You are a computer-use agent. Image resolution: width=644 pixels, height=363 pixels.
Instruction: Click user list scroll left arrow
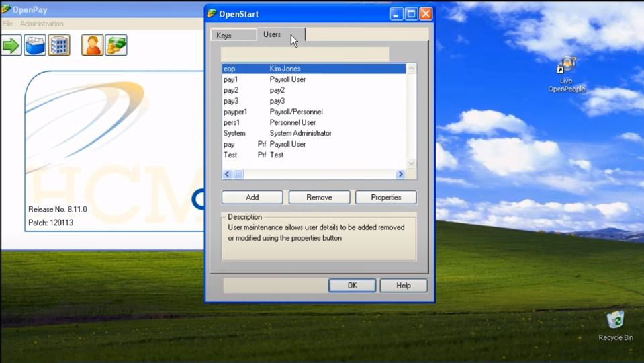[x=227, y=174]
